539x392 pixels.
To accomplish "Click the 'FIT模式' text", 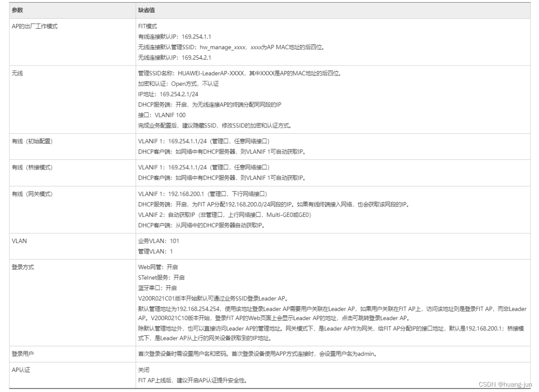I will click(x=148, y=26).
